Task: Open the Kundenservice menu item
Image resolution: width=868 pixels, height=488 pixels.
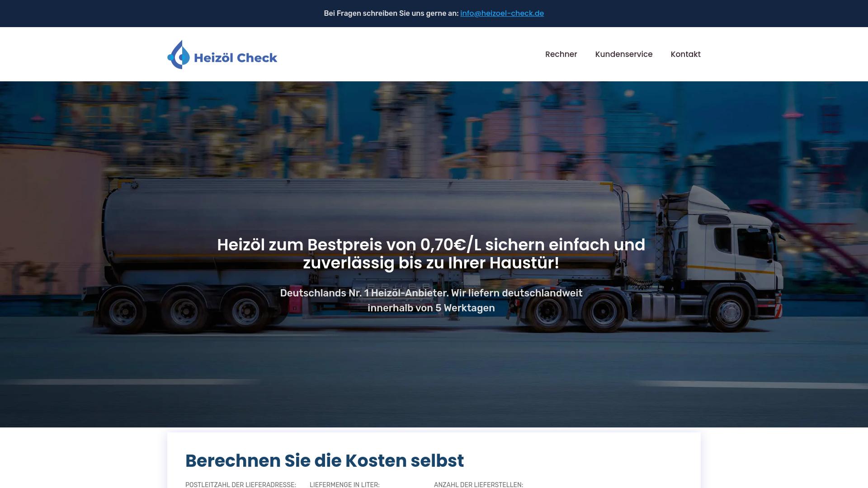Action: pyautogui.click(x=623, y=54)
